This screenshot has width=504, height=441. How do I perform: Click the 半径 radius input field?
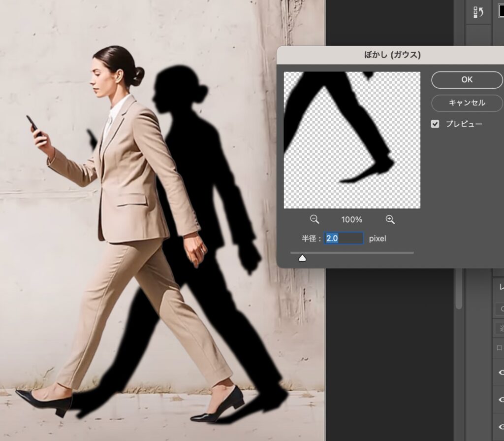[344, 238]
